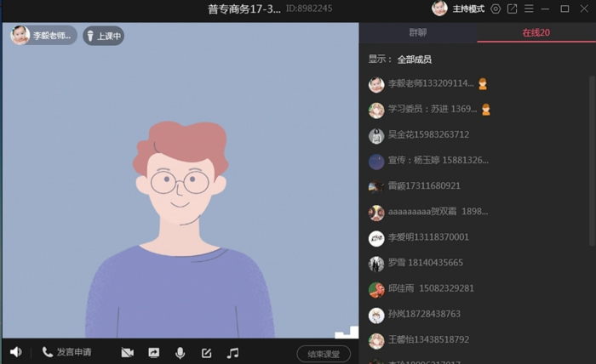Toggle the microphone in bottom toolbar
Image resolution: width=596 pixels, height=364 pixels.
point(180,352)
